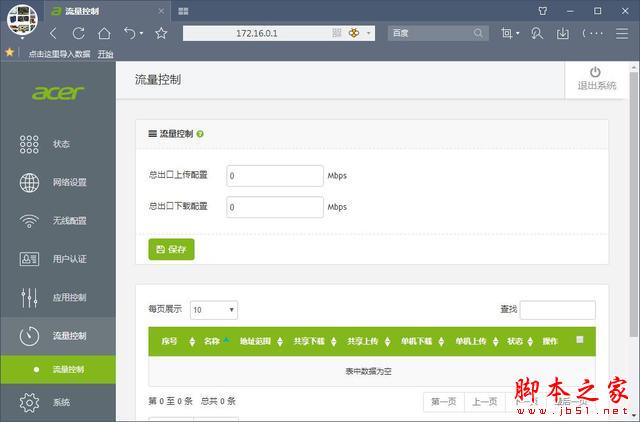Viewport: 640px width, 422px height.
Task: Open the 每页展示 rows-per-page dropdown
Action: (214, 310)
